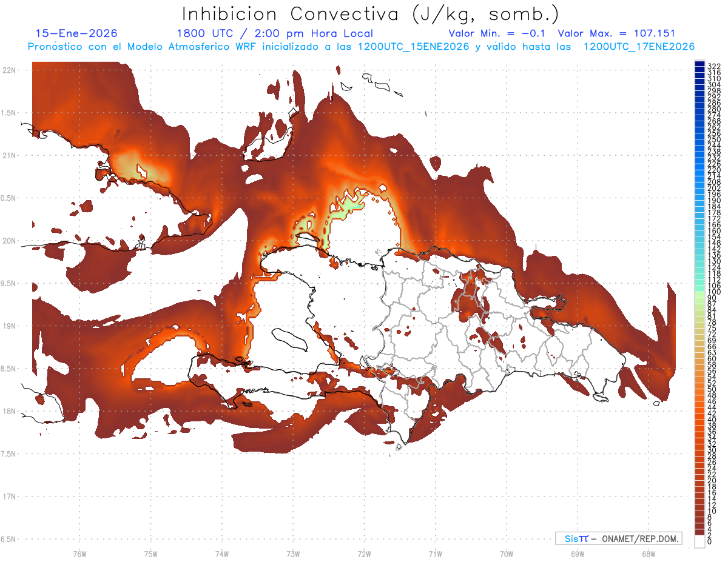Click the '202' value on the color scale

(713, 188)
